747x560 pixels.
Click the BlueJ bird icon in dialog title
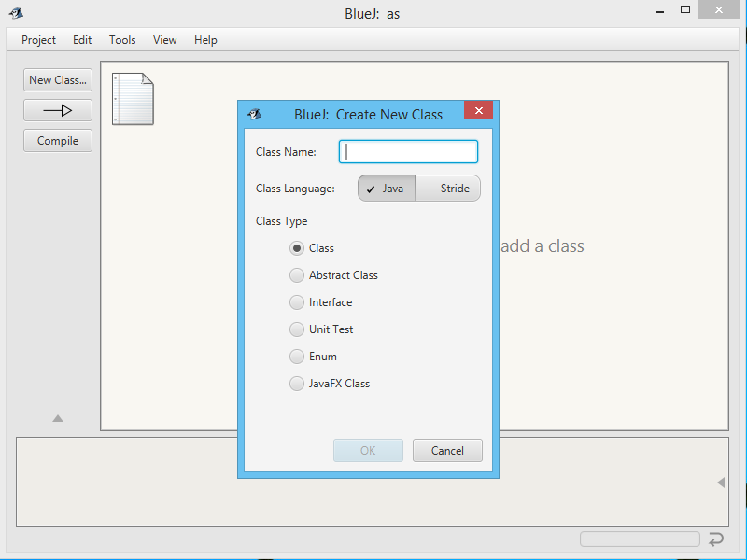pos(254,114)
